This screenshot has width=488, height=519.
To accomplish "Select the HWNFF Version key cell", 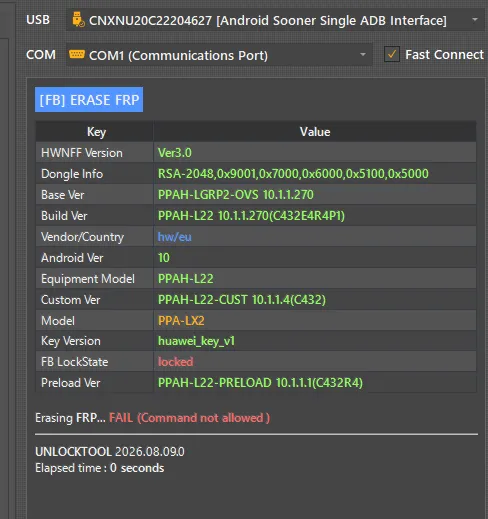I will (x=95, y=153).
